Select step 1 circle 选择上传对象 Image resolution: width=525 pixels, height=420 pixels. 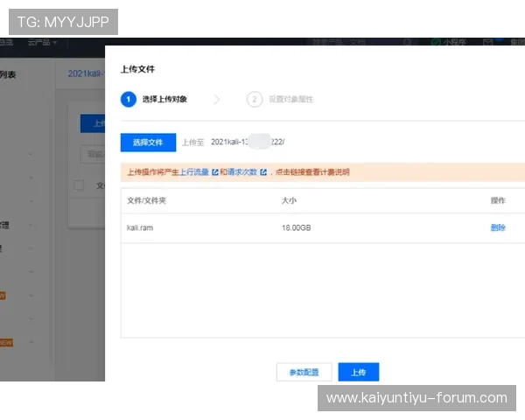(129, 99)
